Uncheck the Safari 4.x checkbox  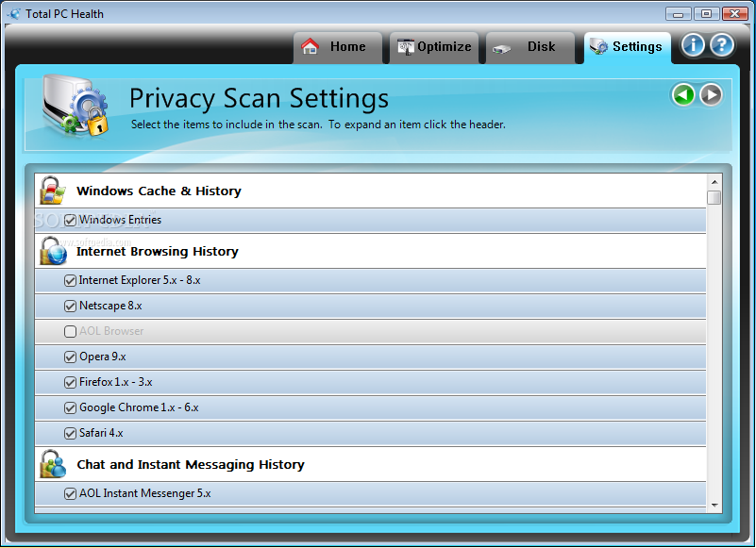[71, 433]
